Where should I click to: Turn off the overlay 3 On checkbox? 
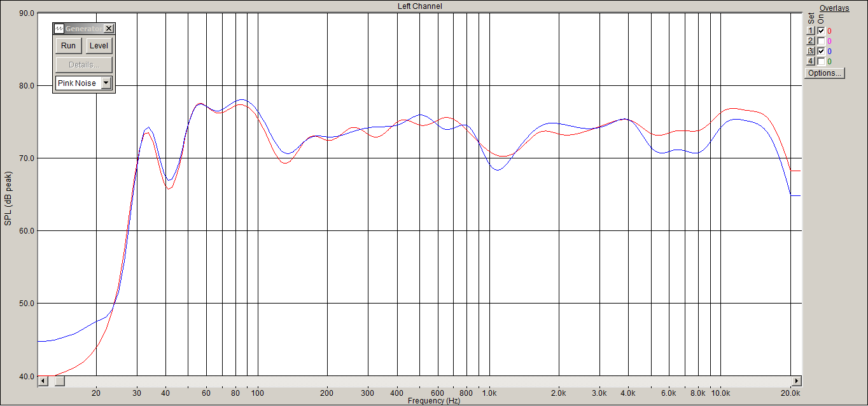click(821, 51)
